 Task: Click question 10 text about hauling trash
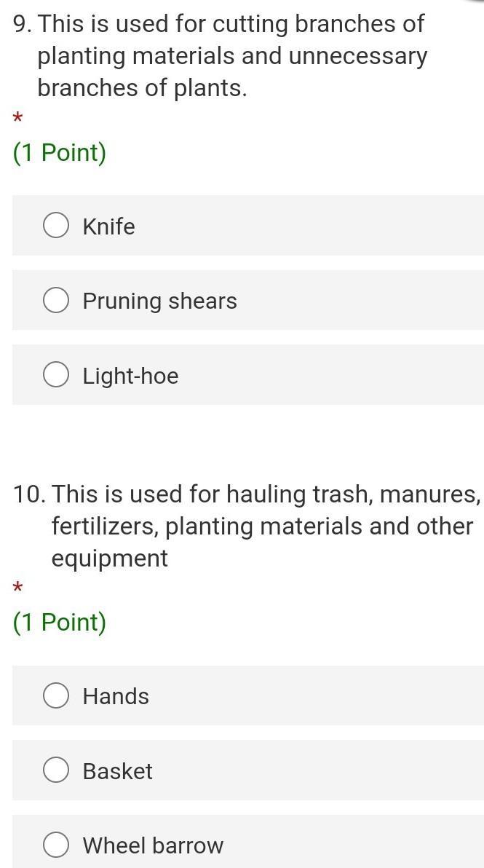pos(246,526)
